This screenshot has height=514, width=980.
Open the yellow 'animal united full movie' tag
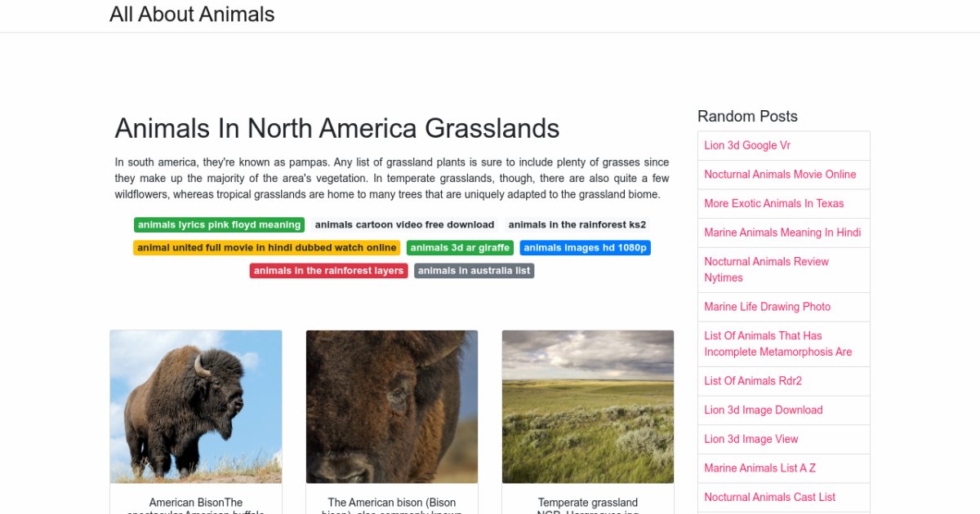[266, 247]
